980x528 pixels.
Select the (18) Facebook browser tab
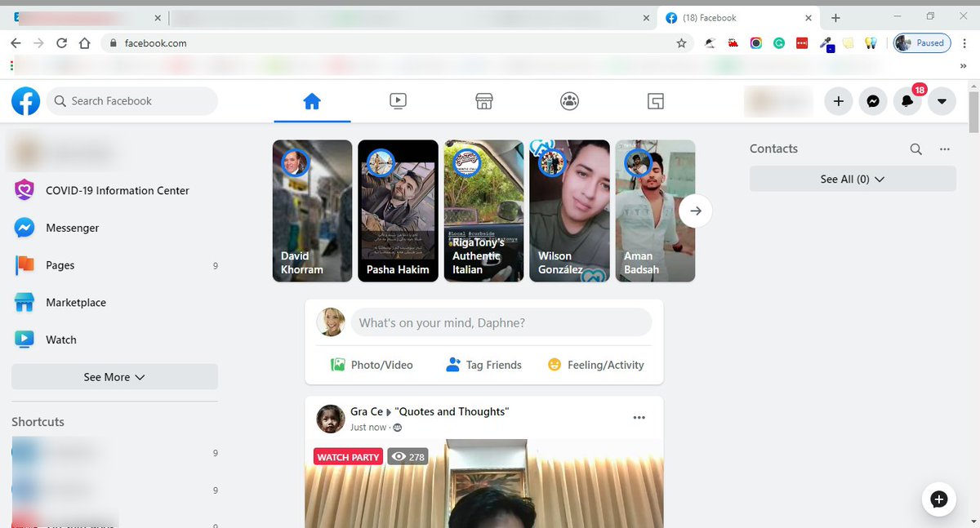738,18
